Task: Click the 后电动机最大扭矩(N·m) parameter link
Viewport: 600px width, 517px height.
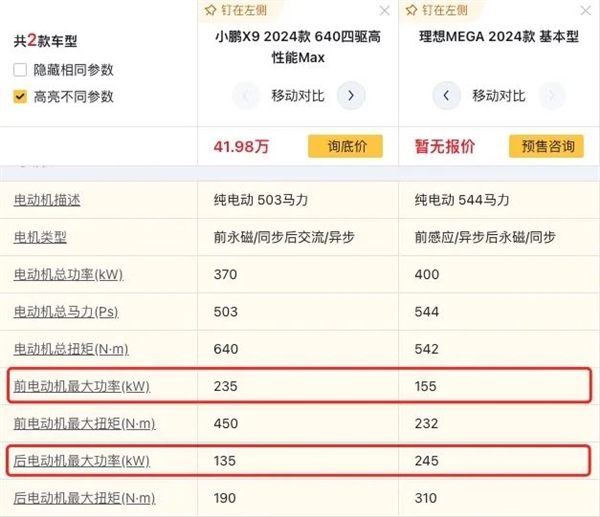Action: 84,498
